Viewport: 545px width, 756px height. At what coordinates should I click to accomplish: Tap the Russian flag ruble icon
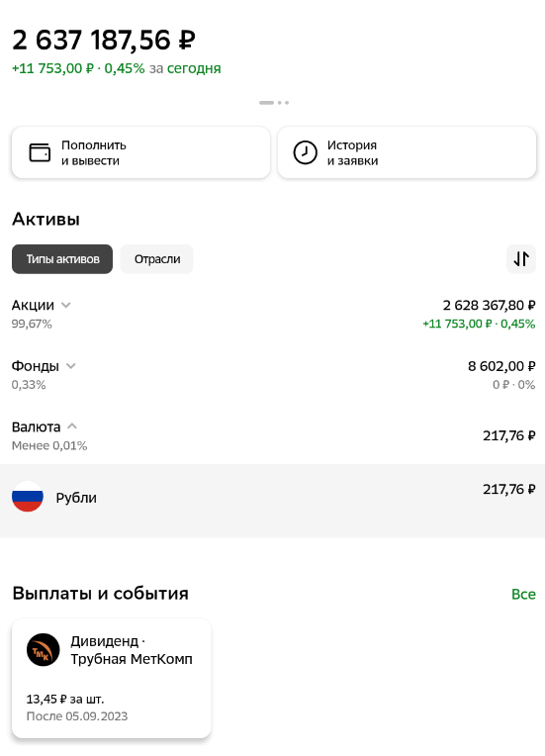coord(28,496)
